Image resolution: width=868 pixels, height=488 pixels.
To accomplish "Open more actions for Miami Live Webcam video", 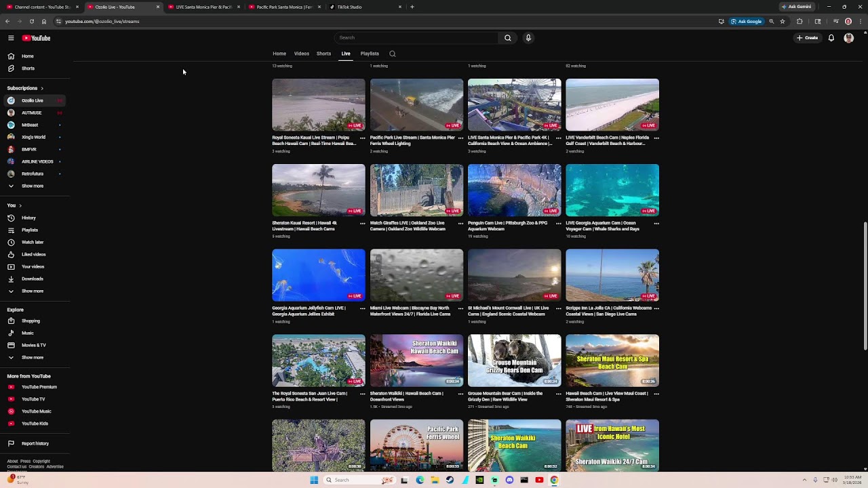I will point(460,308).
